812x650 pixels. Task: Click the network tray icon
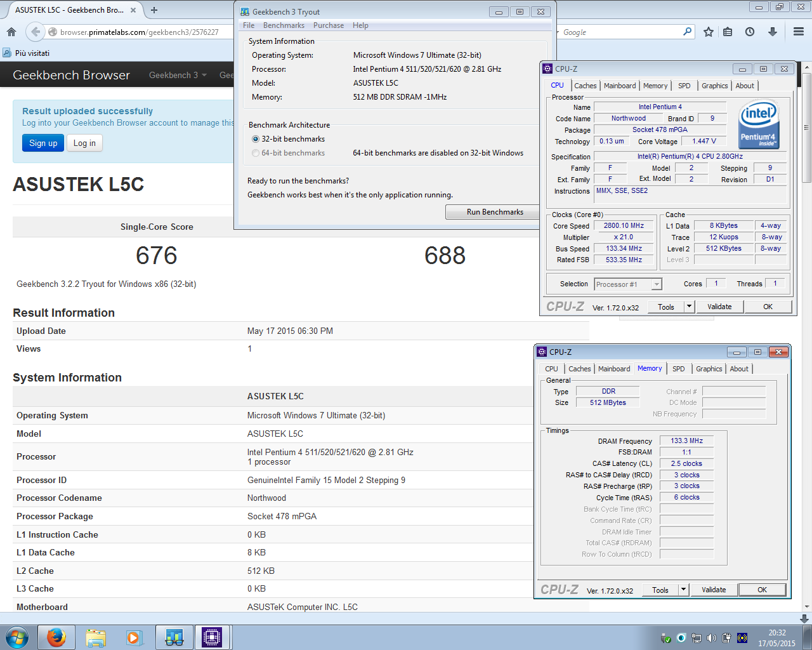pyautogui.click(x=697, y=638)
